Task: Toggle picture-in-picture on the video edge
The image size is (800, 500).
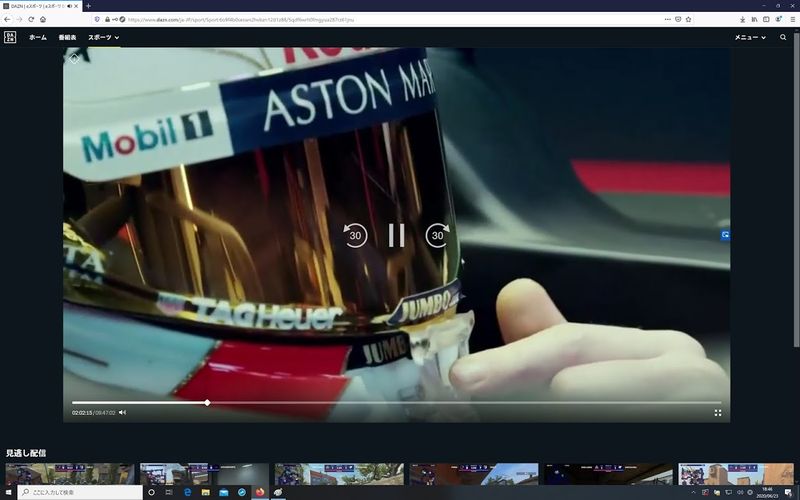Action: (x=725, y=235)
